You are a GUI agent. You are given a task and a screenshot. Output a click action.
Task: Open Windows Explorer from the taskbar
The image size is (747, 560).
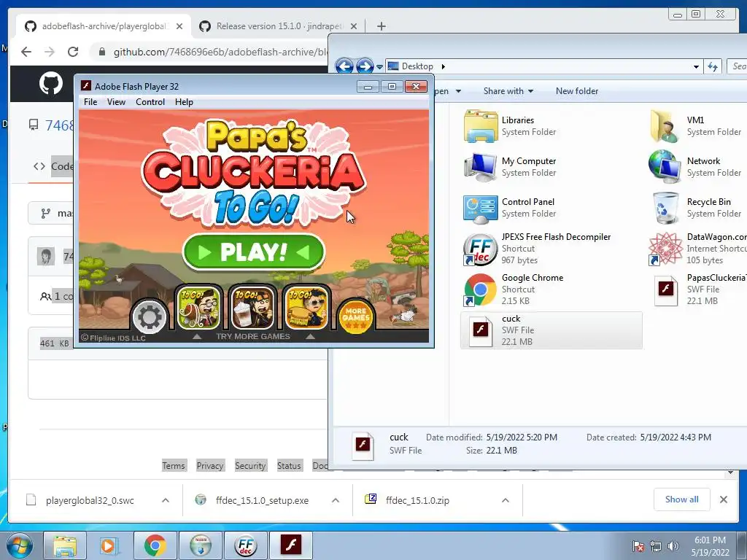65,545
